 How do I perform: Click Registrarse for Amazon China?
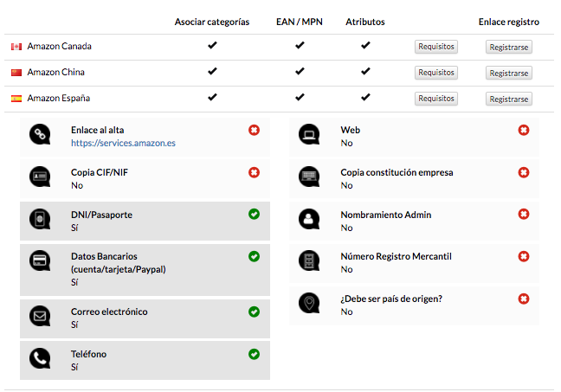click(509, 73)
